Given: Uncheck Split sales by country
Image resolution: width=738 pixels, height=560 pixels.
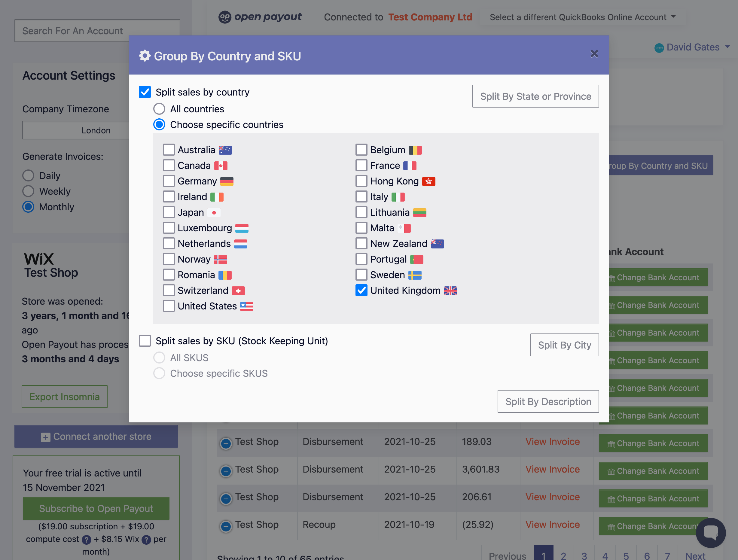Looking at the screenshot, I should tap(145, 92).
